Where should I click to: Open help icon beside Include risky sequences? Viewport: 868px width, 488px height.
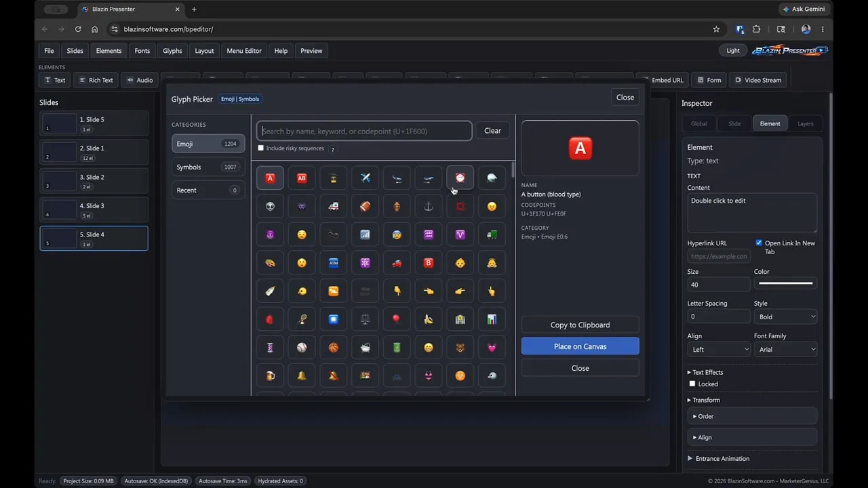click(332, 149)
